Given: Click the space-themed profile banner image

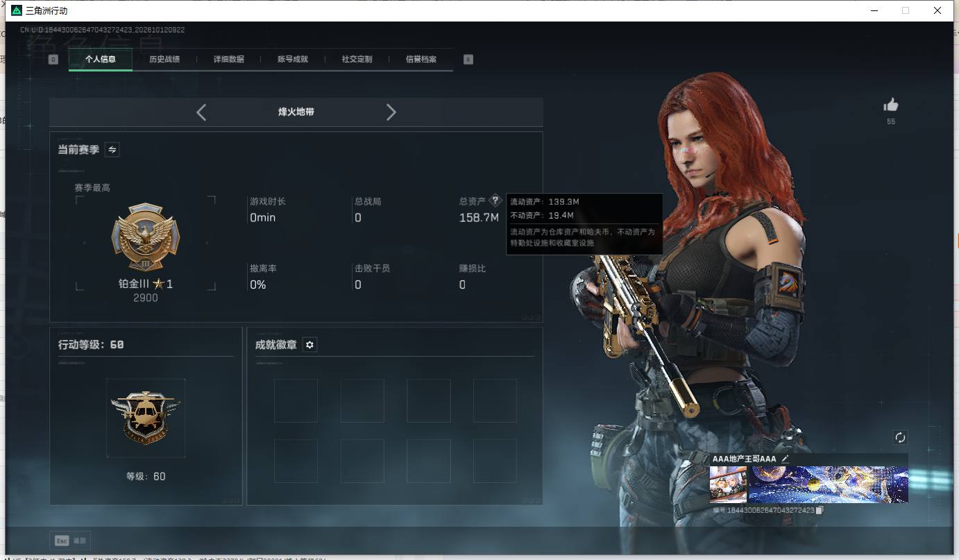Looking at the screenshot, I should tap(829, 484).
